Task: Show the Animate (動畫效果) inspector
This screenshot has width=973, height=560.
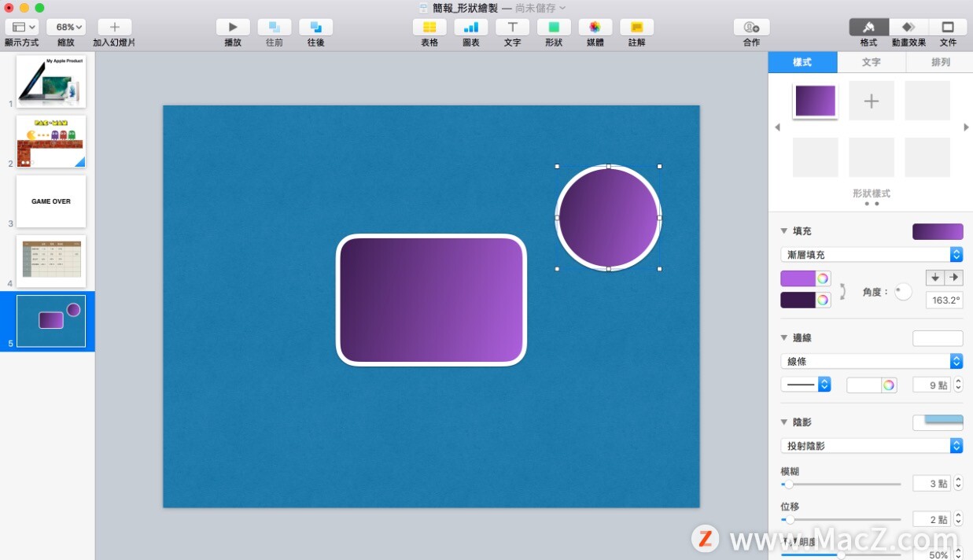Action: [909, 27]
